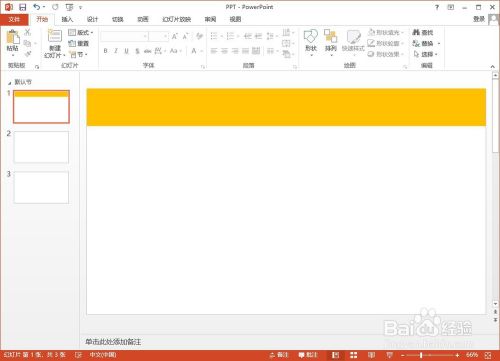Click the Find binoculars icon
Screen dimensions: 500x361
click(x=416, y=32)
